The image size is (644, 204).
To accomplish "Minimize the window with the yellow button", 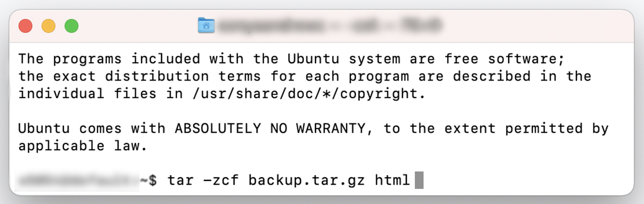I will (x=49, y=26).
